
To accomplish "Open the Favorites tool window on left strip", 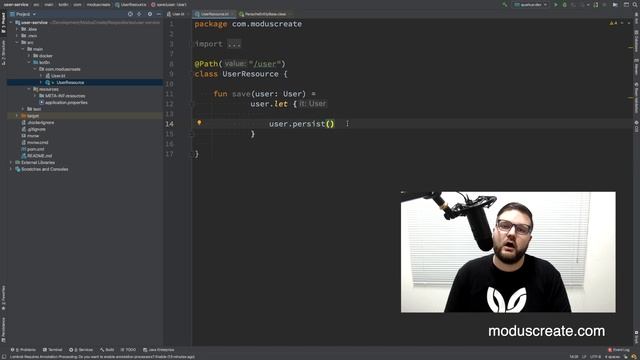I will [4, 298].
